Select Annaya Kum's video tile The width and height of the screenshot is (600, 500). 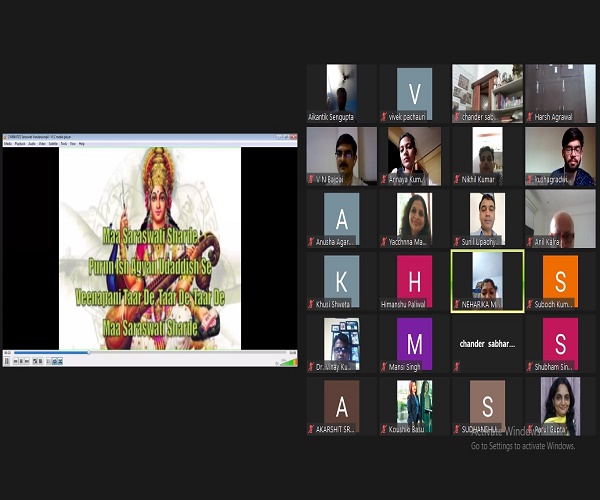[x=414, y=156]
